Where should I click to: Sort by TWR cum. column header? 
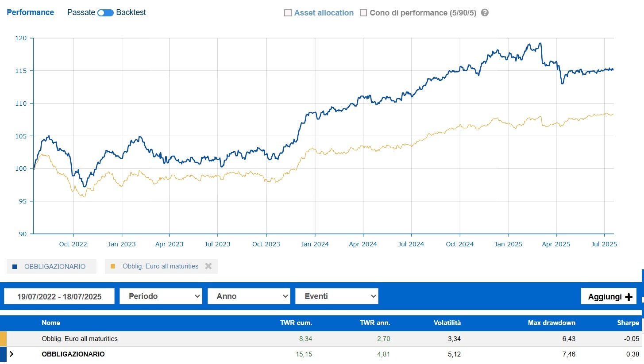click(x=296, y=323)
